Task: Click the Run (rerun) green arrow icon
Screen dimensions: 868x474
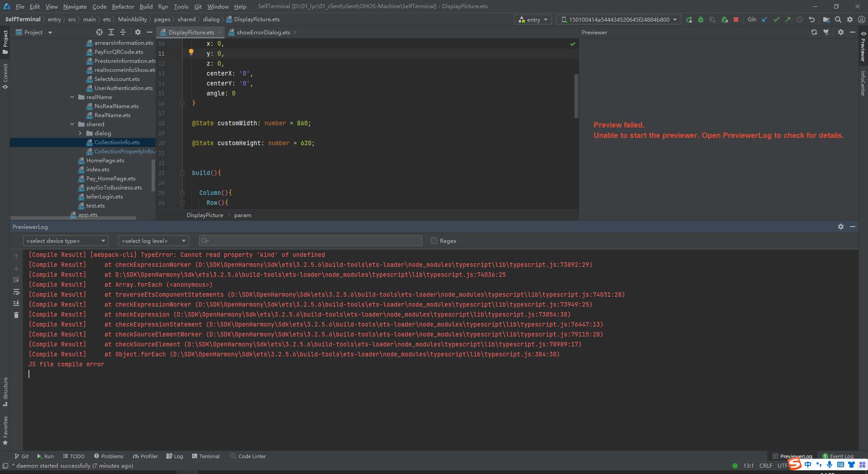Action: coord(689,19)
